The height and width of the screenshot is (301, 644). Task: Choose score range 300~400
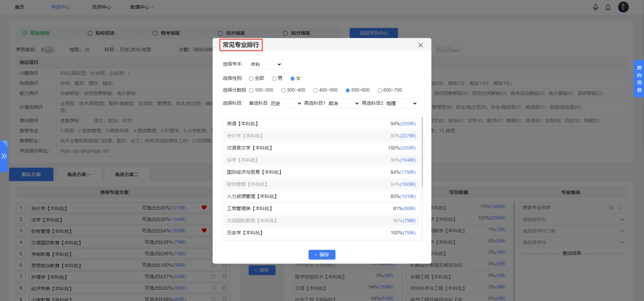(283, 90)
